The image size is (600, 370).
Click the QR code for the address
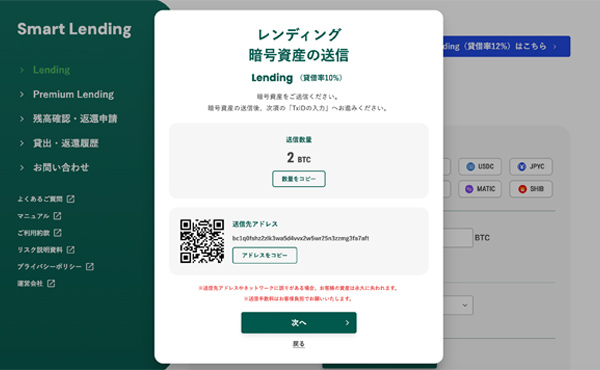202,241
